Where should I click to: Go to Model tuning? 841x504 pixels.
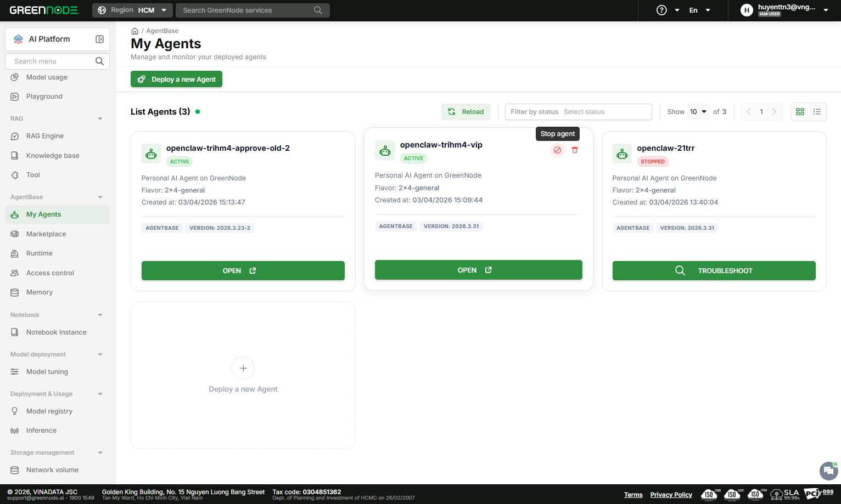[x=57, y=372]
